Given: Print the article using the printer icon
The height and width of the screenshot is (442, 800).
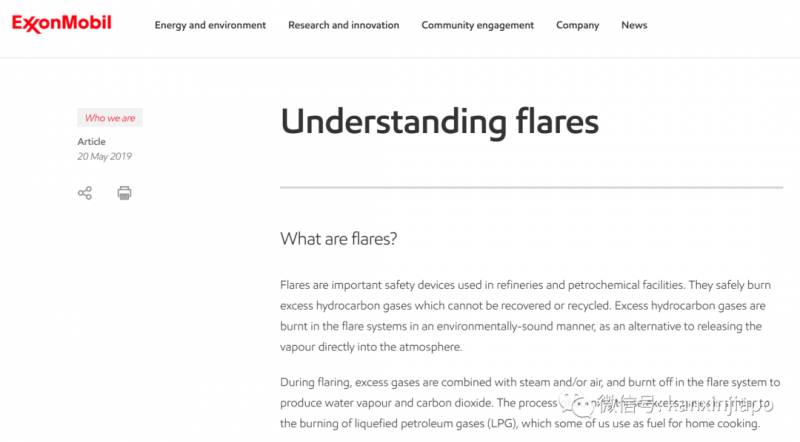Looking at the screenshot, I should (124, 193).
